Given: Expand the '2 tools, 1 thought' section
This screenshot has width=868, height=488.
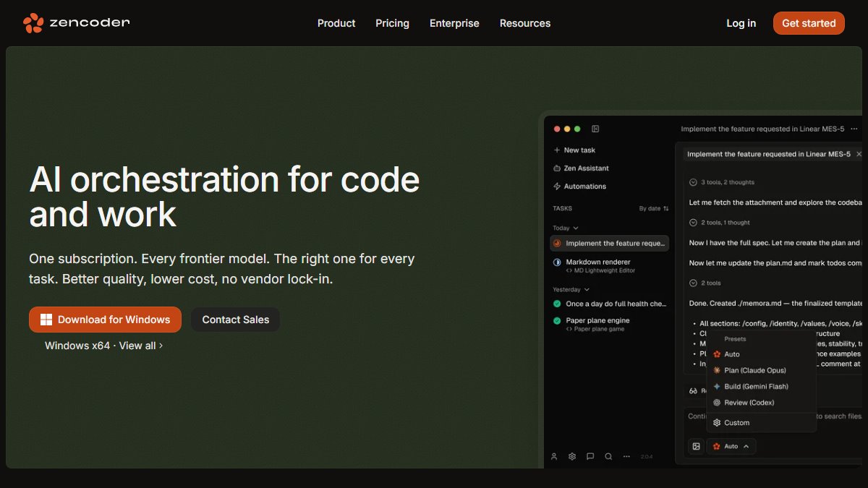Looking at the screenshot, I should pyautogui.click(x=720, y=223).
